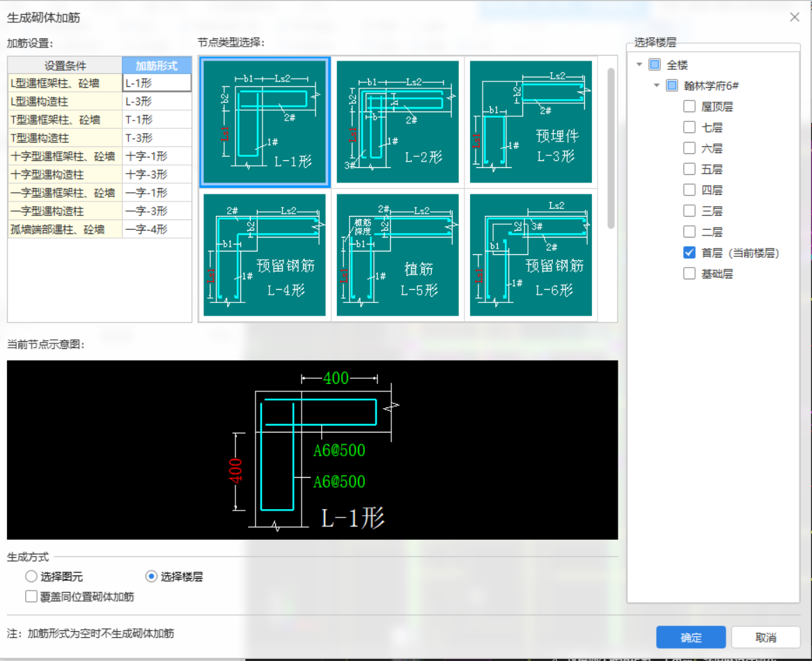Open the T-1形 reinforcement form cell
This screenshot has width=812, height=661.
point(157,120)
